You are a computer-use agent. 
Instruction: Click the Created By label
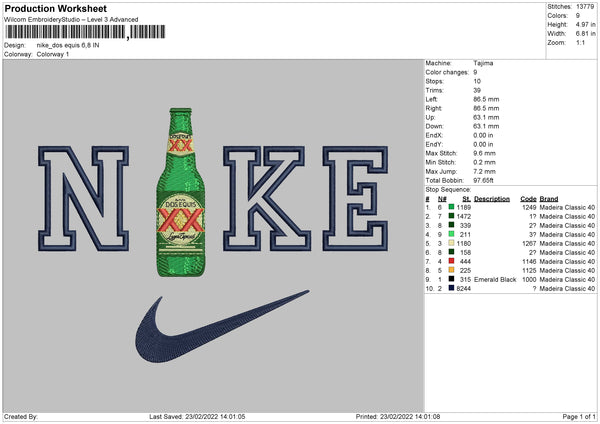21,416
